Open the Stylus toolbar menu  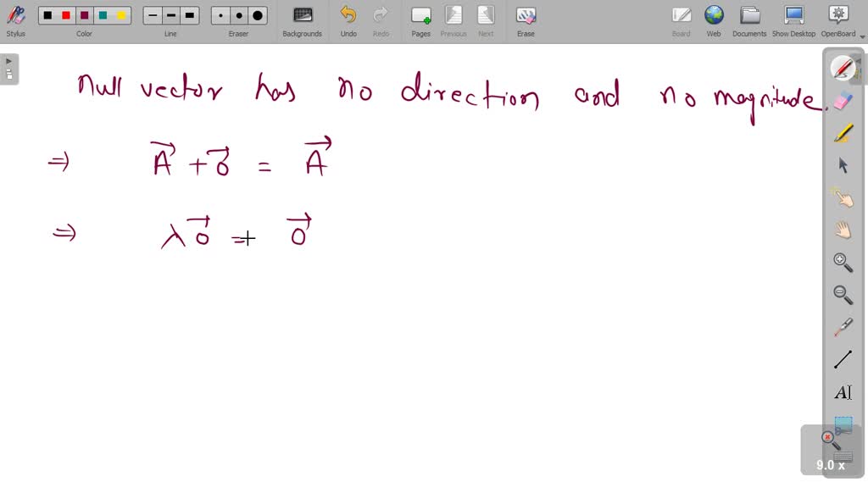point(15,21)
